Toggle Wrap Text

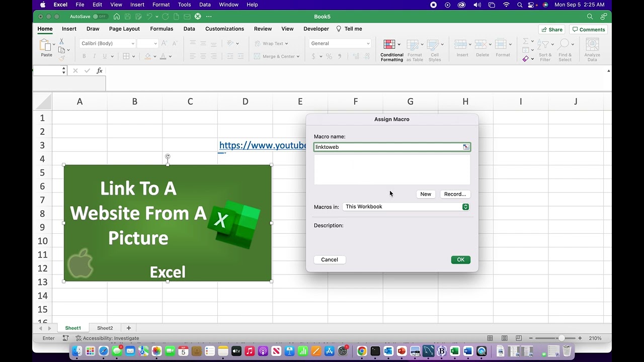[269, 44]
